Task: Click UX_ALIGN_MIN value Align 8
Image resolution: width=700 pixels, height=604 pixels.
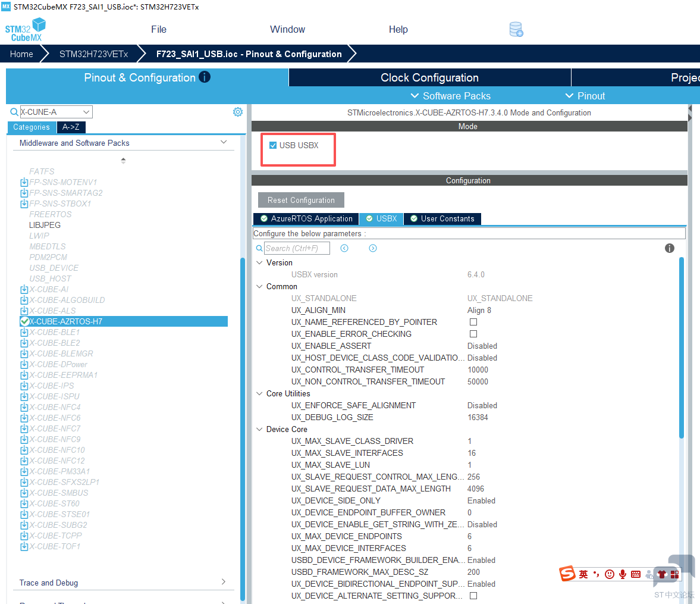Action: tap(479, 310)
